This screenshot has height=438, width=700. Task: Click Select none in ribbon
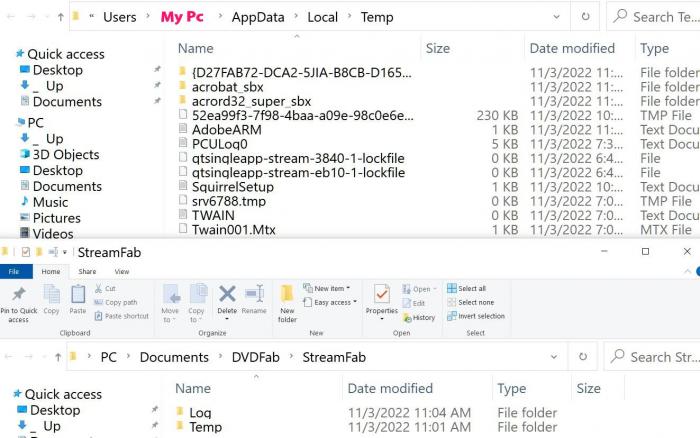tap(471, 302)
